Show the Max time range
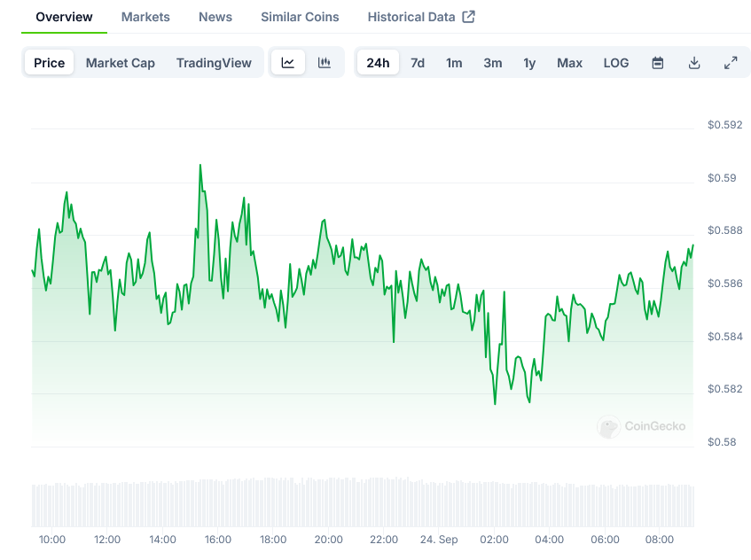 click(569, 63)
